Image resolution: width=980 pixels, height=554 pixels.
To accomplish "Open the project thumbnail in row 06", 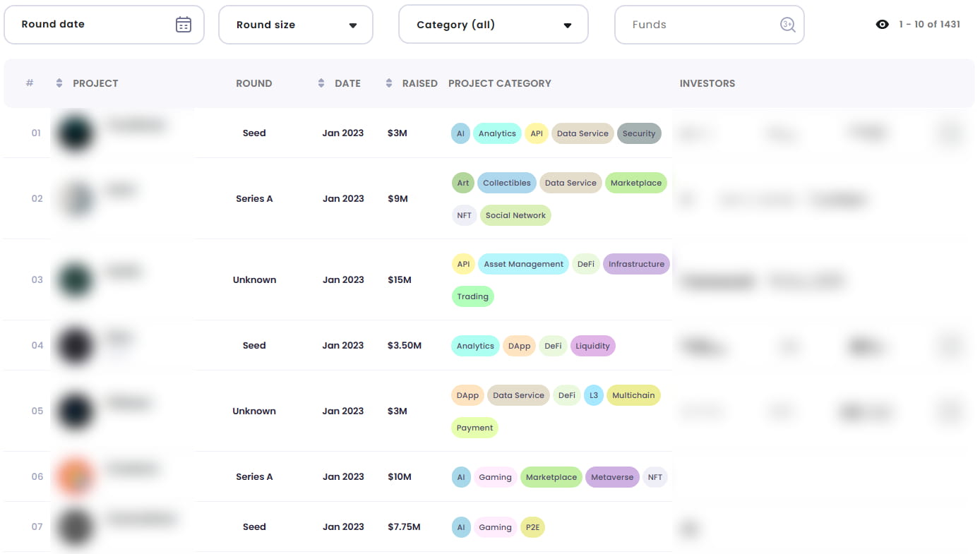I will [76, 476].
